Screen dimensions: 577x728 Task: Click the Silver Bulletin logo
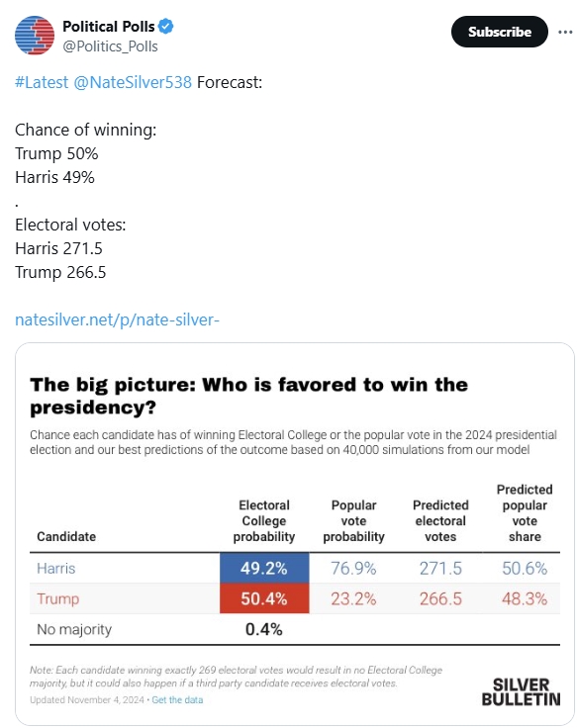point(521,691)
